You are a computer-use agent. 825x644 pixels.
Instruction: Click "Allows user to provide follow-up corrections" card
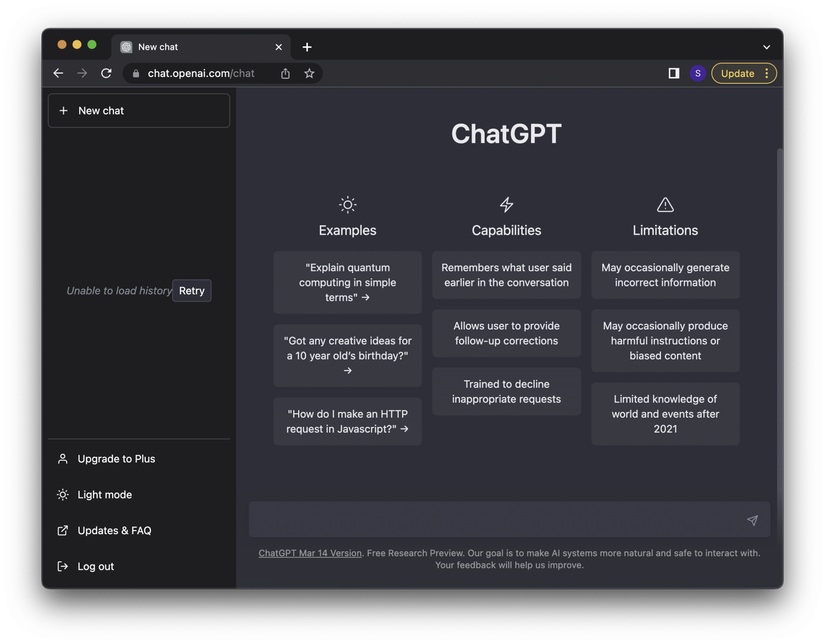[x=506, y=333]
